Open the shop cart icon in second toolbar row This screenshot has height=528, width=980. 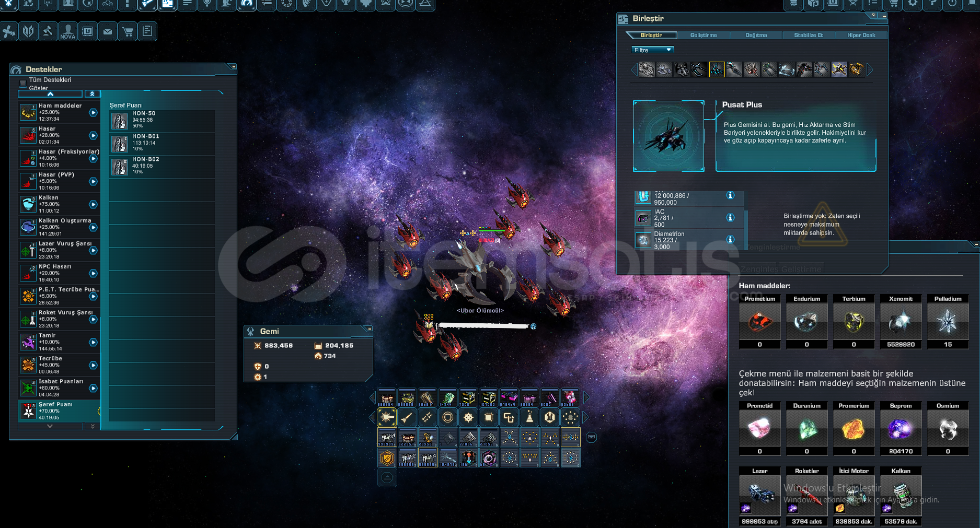(128, 32)
